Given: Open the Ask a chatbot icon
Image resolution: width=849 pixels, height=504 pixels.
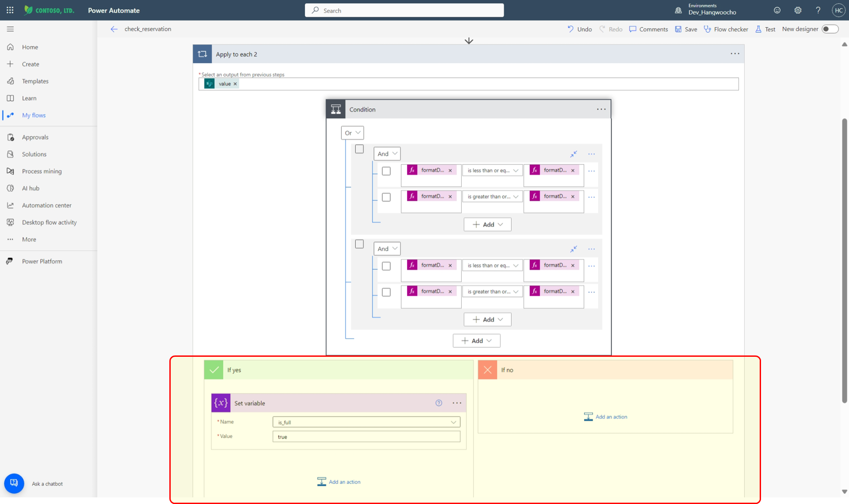Looking at the screenshot, I should (14, 483).
